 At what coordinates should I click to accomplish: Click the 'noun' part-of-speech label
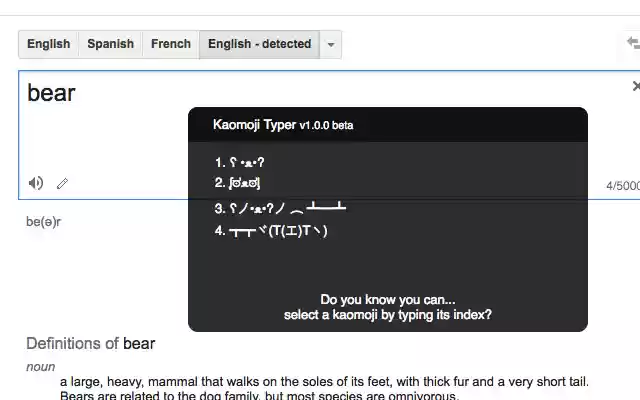point(40,367)
